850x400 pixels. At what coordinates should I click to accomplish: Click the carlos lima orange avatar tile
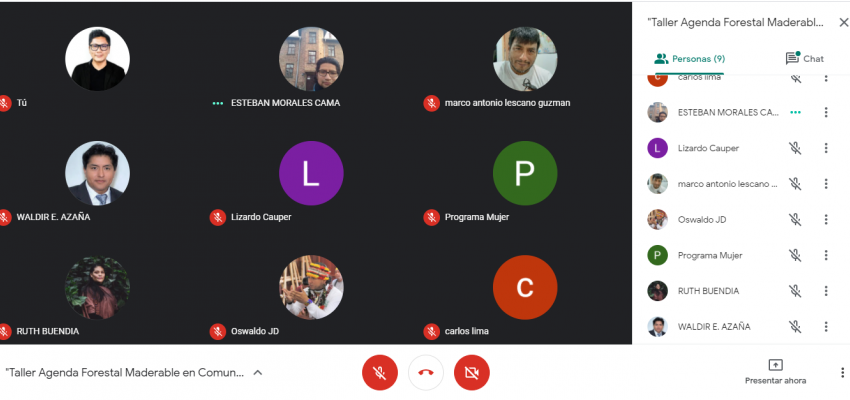point(524,287)
